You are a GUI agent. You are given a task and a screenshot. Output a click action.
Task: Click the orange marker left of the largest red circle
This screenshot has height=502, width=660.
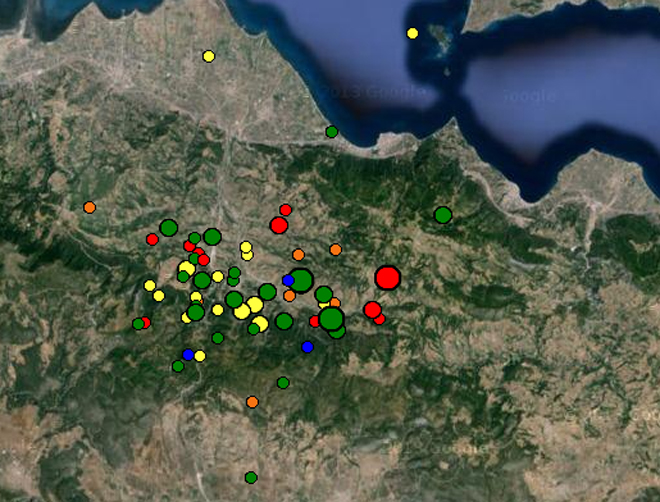click(x=335, y=249)
